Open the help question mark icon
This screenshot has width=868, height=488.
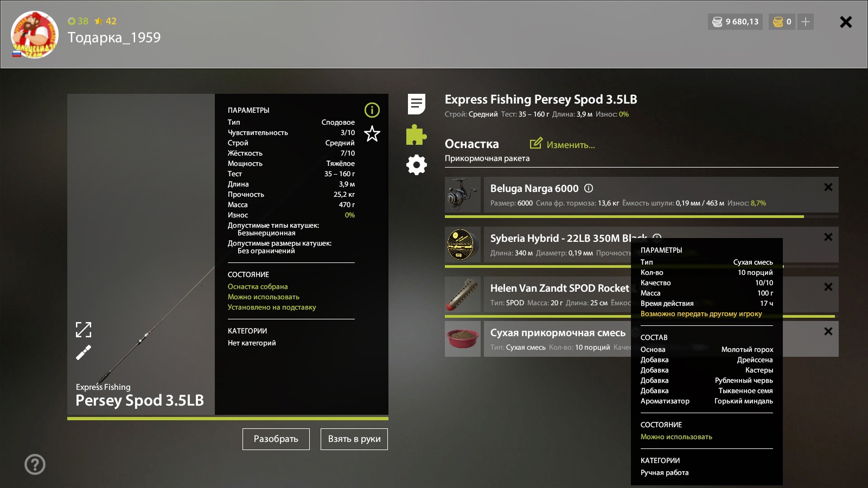coord(35,465)
